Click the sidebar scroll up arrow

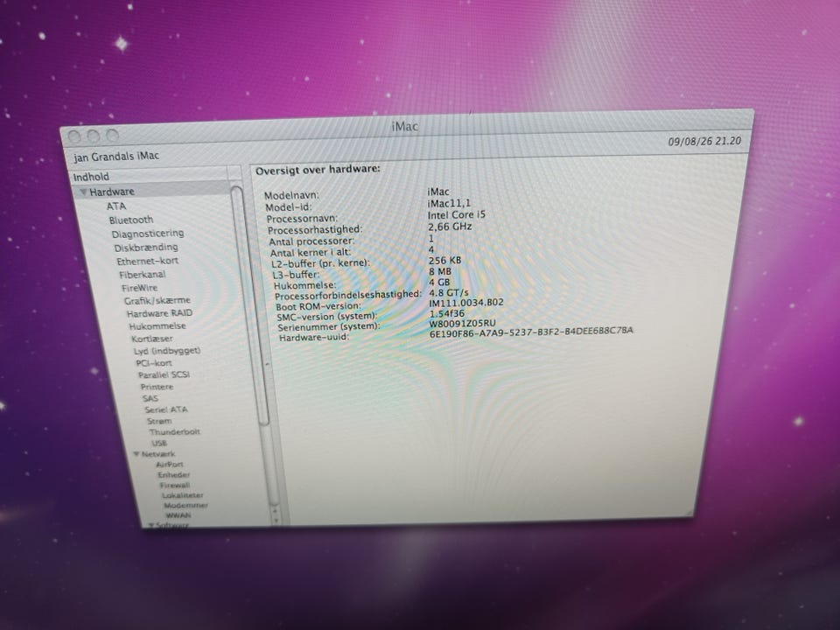pyautogui.click(x=276, y=510)
